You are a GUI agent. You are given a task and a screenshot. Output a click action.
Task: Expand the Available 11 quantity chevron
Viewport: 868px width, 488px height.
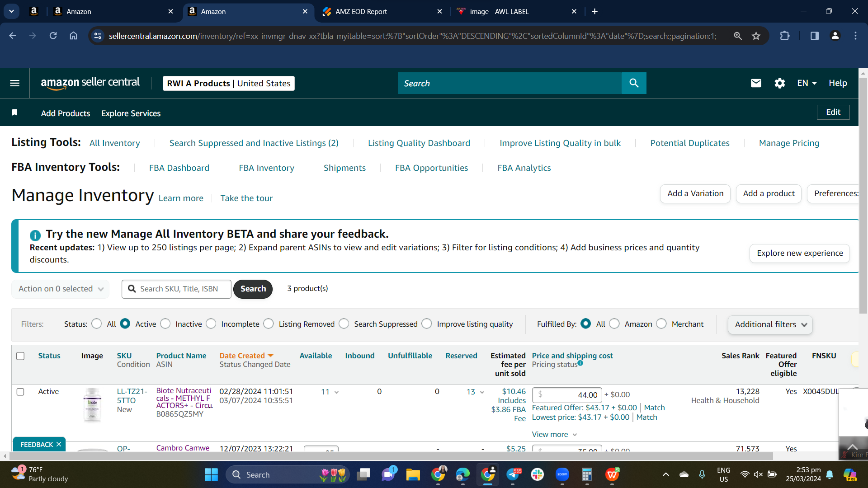(x=336, y=392)
